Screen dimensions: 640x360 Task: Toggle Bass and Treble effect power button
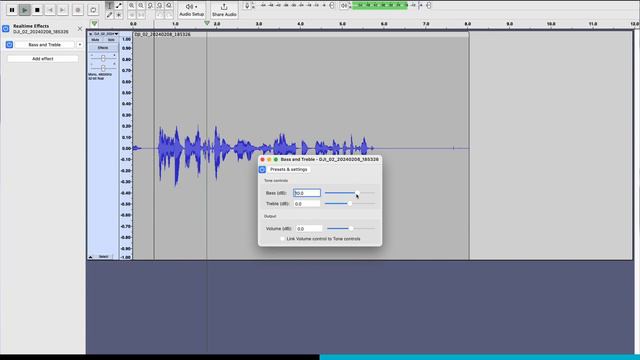(9, 44)
